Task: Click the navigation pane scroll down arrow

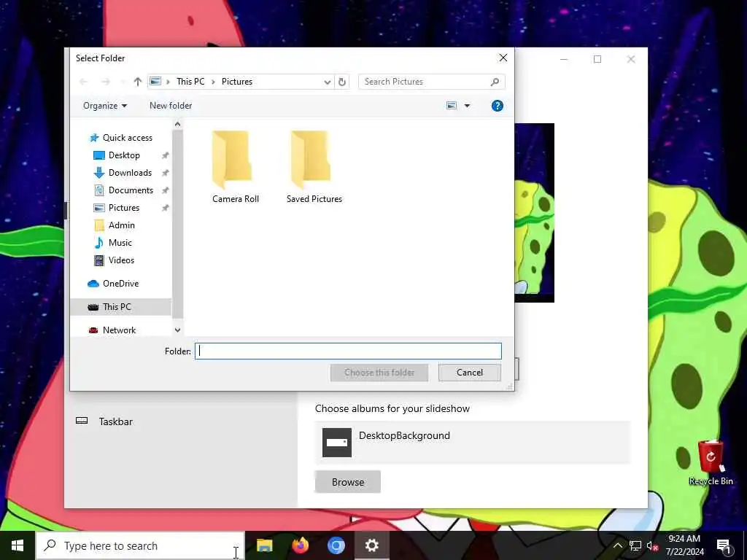Action: click(x=177, y=330)
